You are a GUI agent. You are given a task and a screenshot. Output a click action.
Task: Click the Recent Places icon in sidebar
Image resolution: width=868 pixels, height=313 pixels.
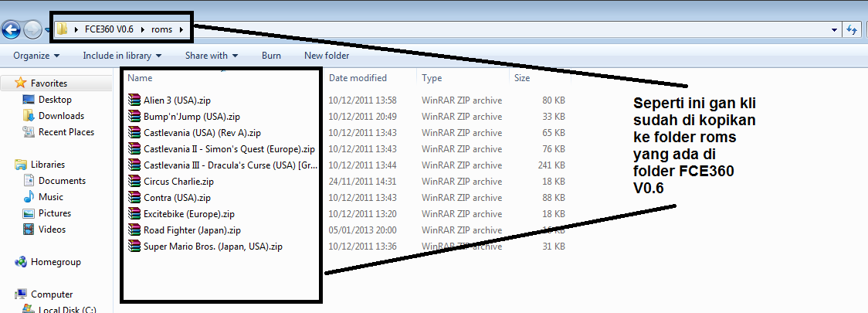tap(29, 132)
